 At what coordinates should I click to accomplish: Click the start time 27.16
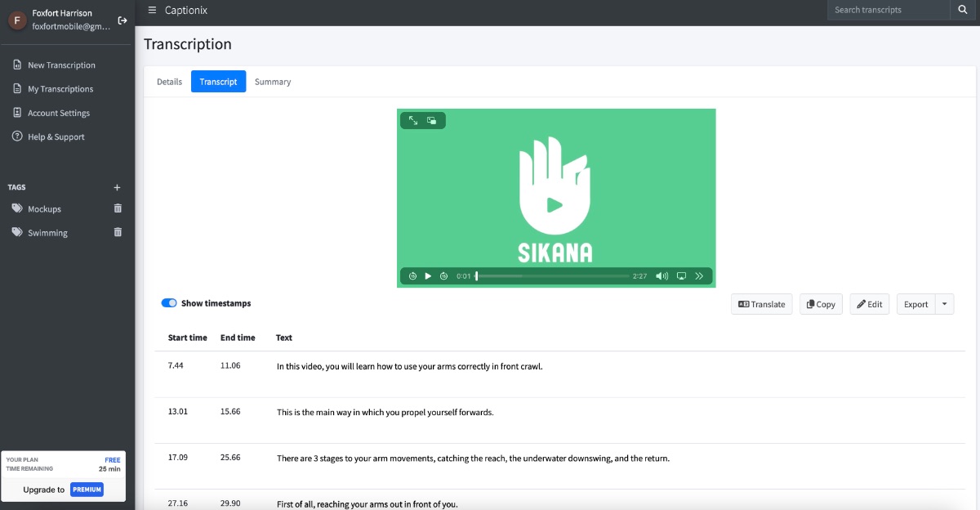[x=178, y=503]
